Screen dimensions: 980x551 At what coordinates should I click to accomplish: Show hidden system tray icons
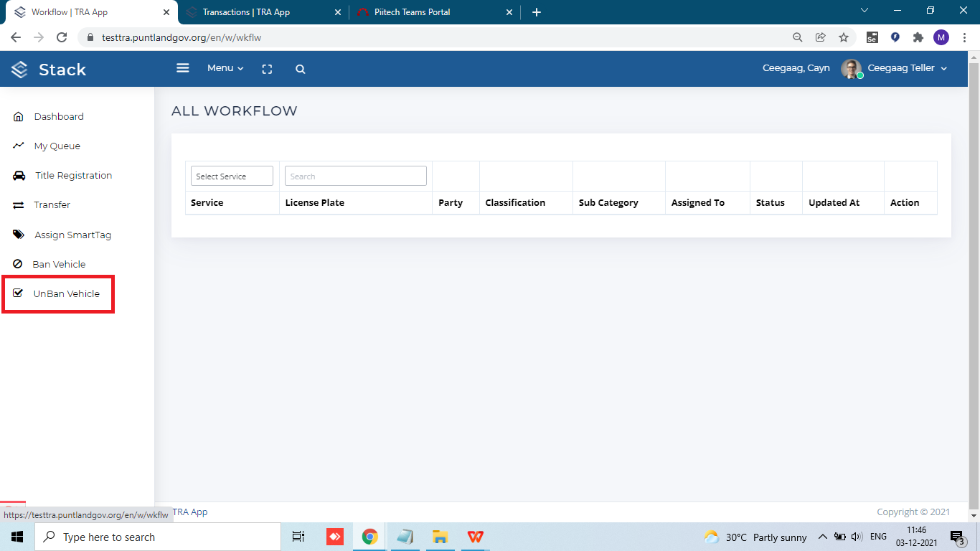[x=823, y=537]
